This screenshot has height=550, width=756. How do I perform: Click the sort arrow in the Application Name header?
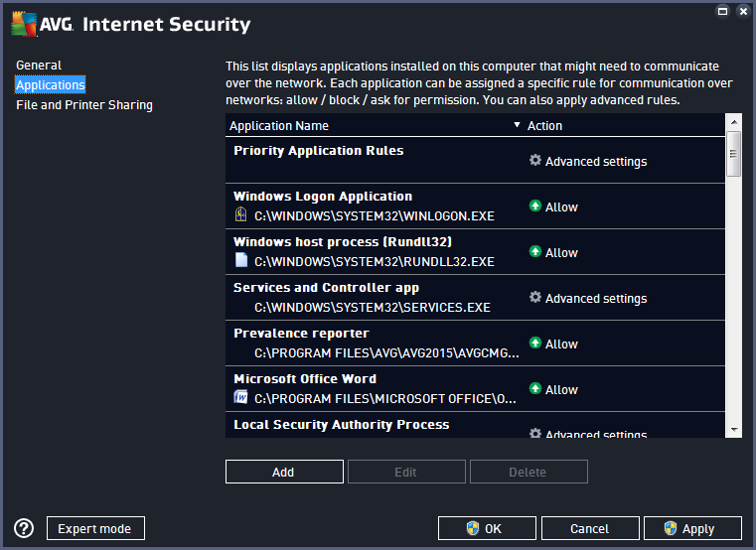pos(517,125)
